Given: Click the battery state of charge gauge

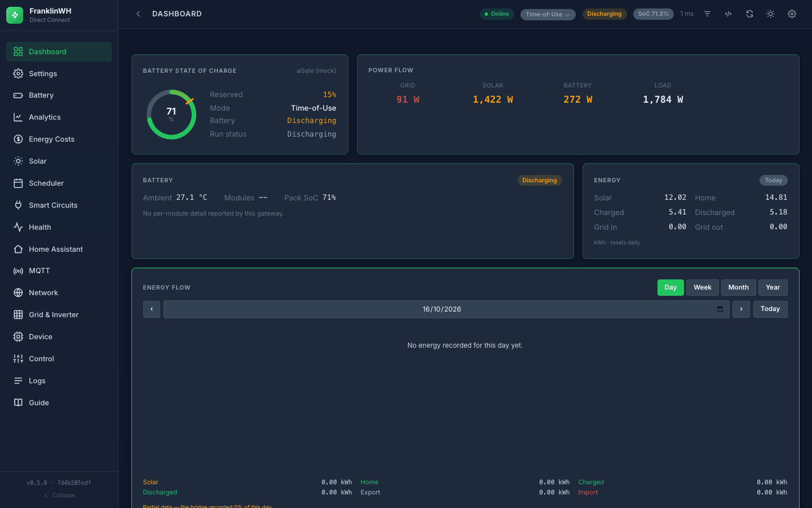Looking at the screenshot, I should click(171, 115).
